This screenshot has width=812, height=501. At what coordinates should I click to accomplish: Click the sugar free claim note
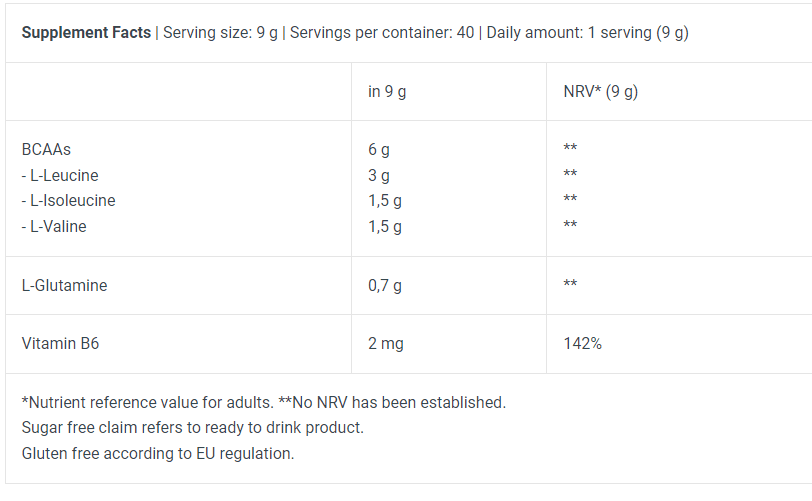point(192,427)
